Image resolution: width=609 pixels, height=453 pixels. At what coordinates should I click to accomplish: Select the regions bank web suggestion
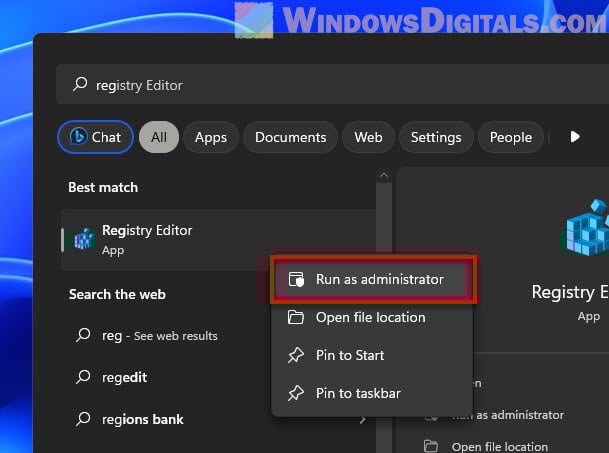tap(143, 419)
